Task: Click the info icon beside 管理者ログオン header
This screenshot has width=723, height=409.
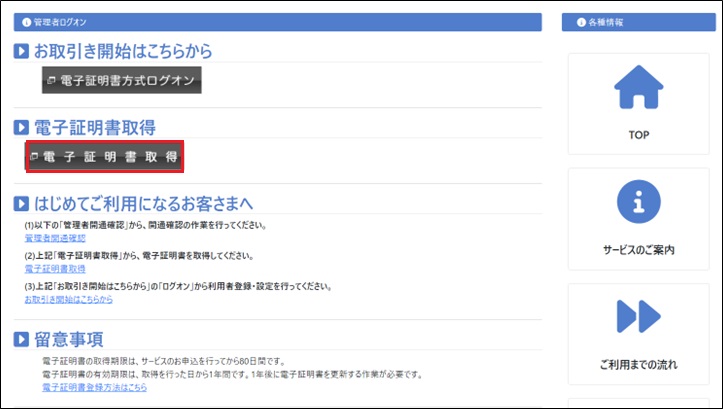Action: pyautogui.click(x=26, y=22)
